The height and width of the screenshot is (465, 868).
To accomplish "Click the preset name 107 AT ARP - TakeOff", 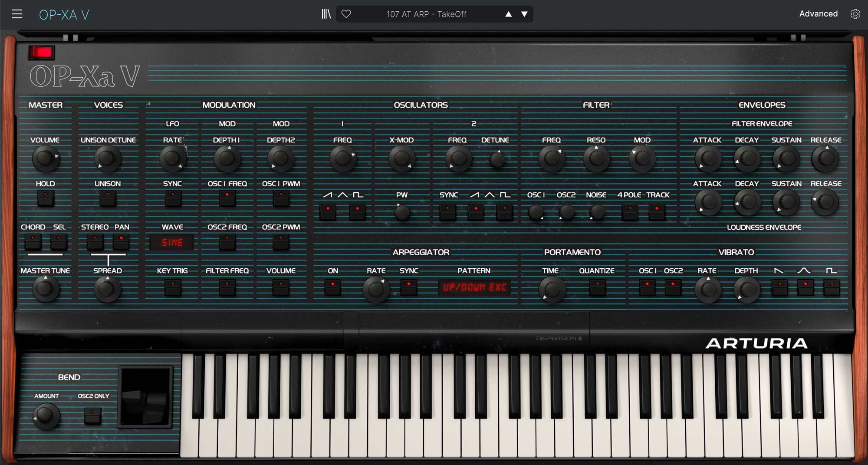I will (x=426, y=14).
